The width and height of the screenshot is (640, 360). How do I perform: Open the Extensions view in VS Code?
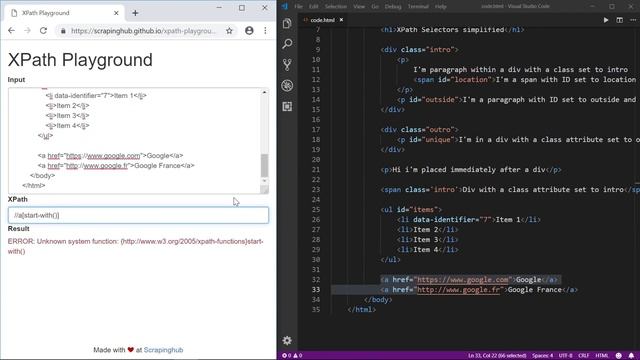click(x=287, y=107)
